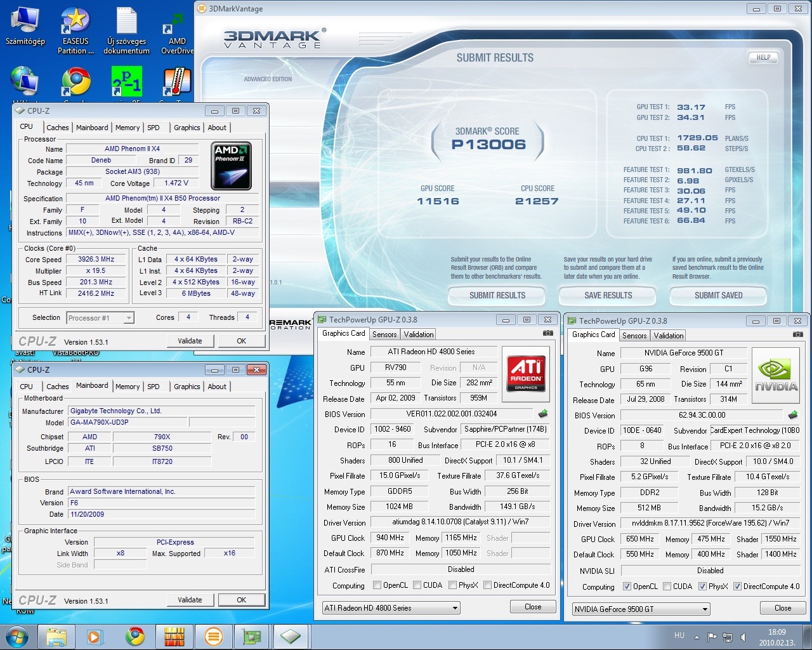This screenshot has height=650, width=812.
Task: Toggle the PhysX checkbox in the NVIDIA GPU-Z window
Action: [x=702, y=587]
